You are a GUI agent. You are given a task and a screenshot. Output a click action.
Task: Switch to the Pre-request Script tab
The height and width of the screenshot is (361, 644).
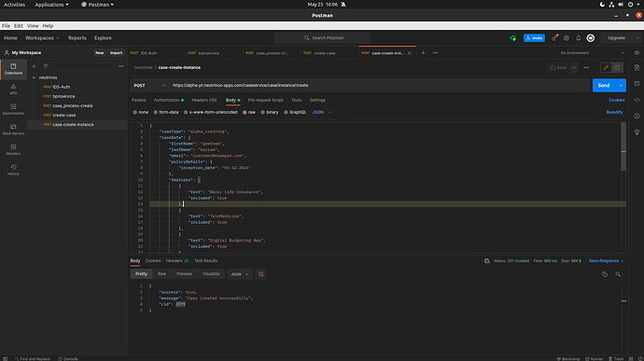(265, 100)
